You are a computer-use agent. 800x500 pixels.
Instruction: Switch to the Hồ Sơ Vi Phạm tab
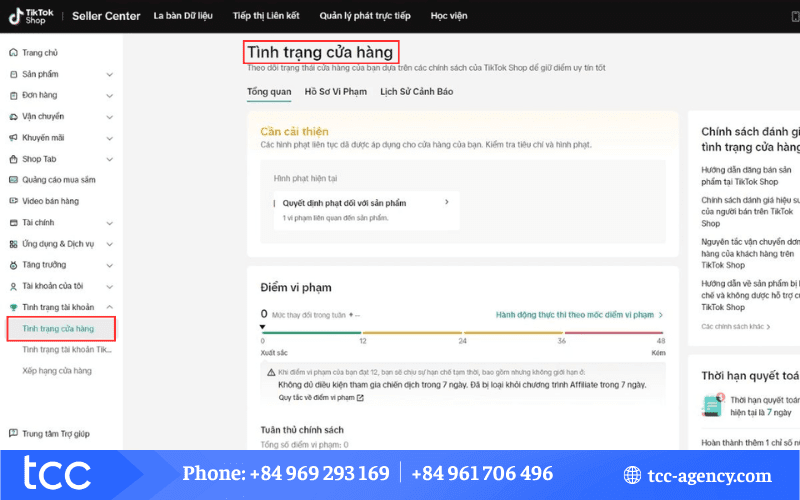click(335, 91)
